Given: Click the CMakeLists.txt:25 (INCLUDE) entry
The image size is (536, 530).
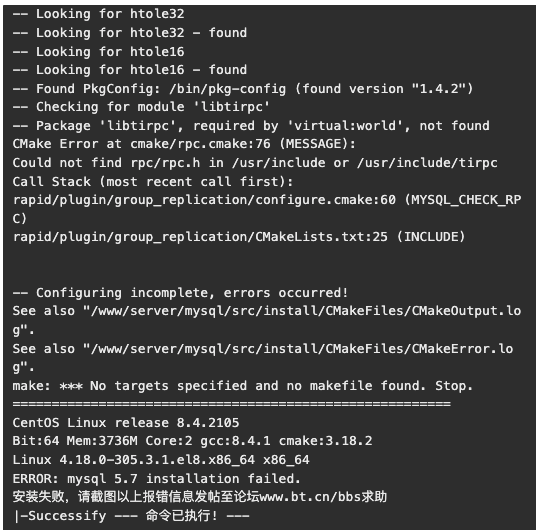Looking at the screenshot, I should [239, 237].
